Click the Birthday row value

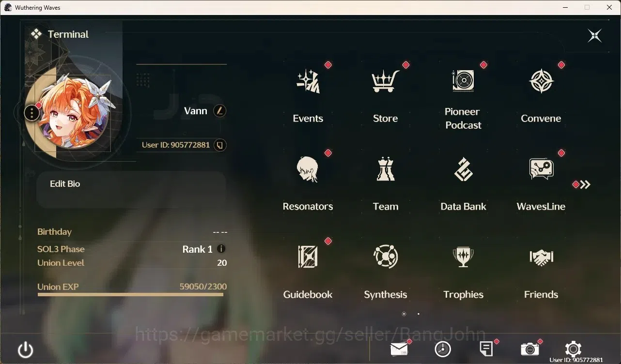(220, 232)
